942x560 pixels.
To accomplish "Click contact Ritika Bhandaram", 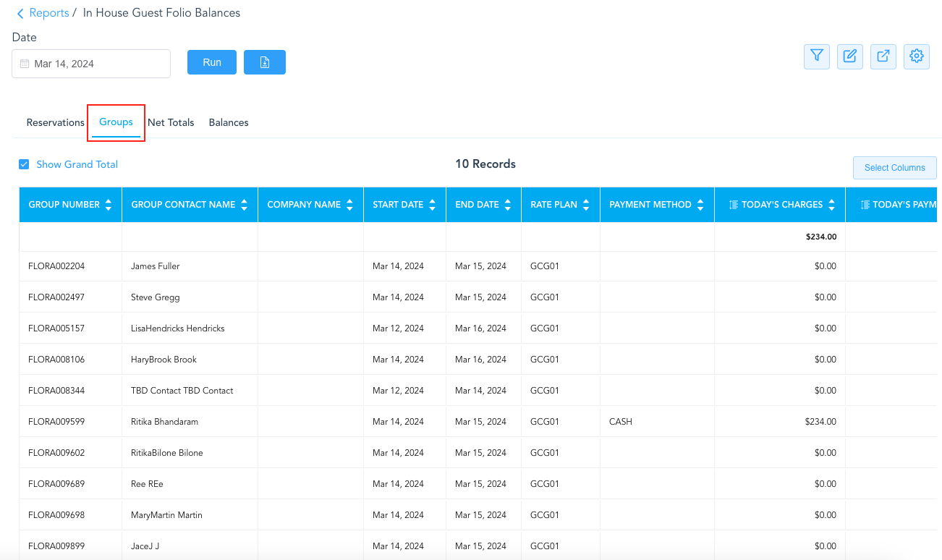I will 164,422.
